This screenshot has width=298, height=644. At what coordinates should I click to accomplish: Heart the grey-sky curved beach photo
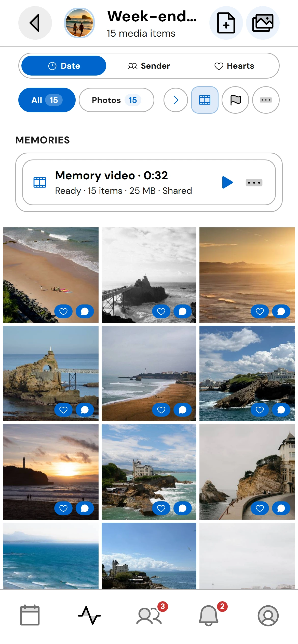tap(161, 410)
